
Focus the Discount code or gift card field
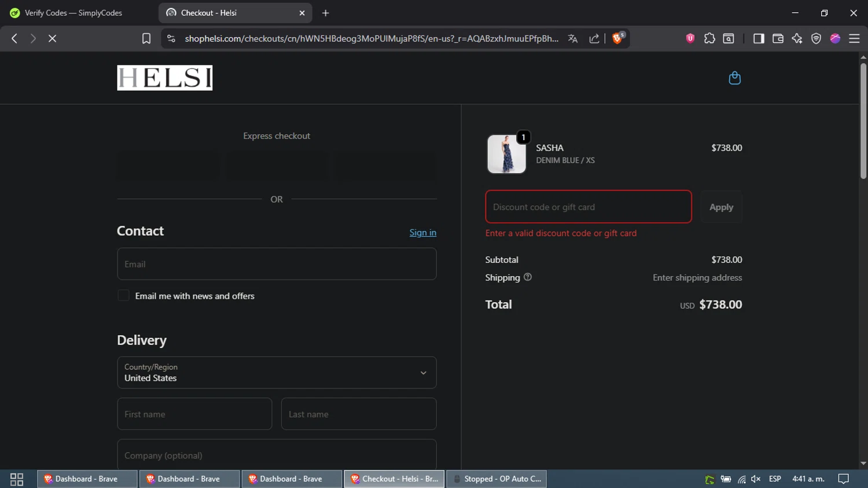(x=589, y=207)
